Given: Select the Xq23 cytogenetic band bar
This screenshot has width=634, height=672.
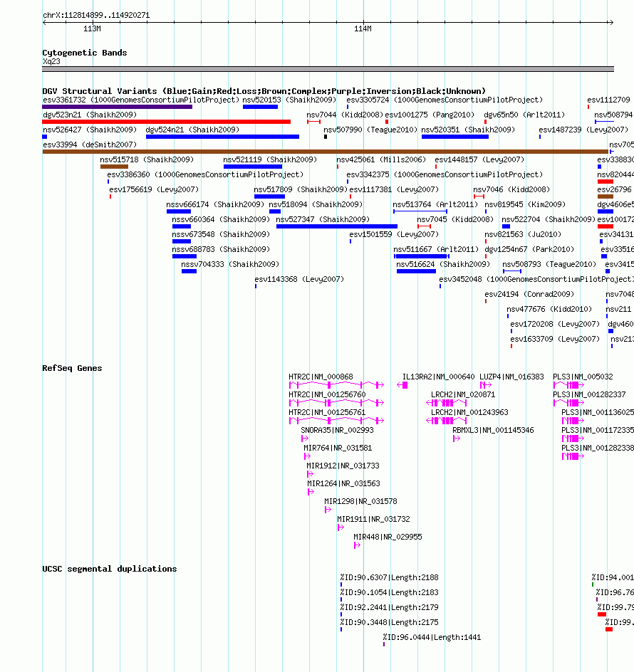Looking at the screenshot, I should coord(328,69).
